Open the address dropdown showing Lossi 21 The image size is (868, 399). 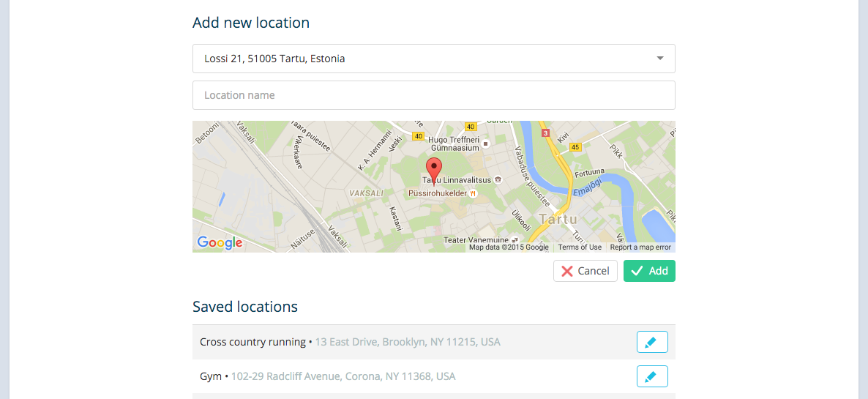[x=433, y=59]
